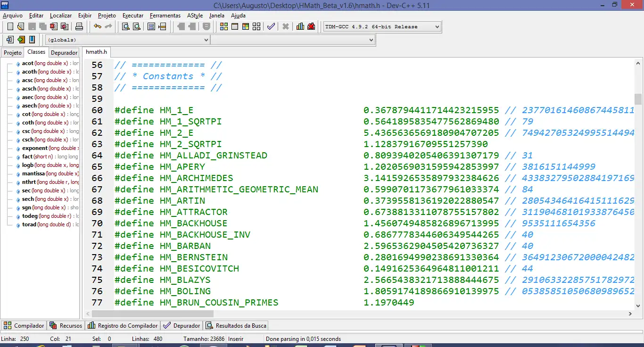Click the 'Done parsing' status bar message

tap(303, 339)
